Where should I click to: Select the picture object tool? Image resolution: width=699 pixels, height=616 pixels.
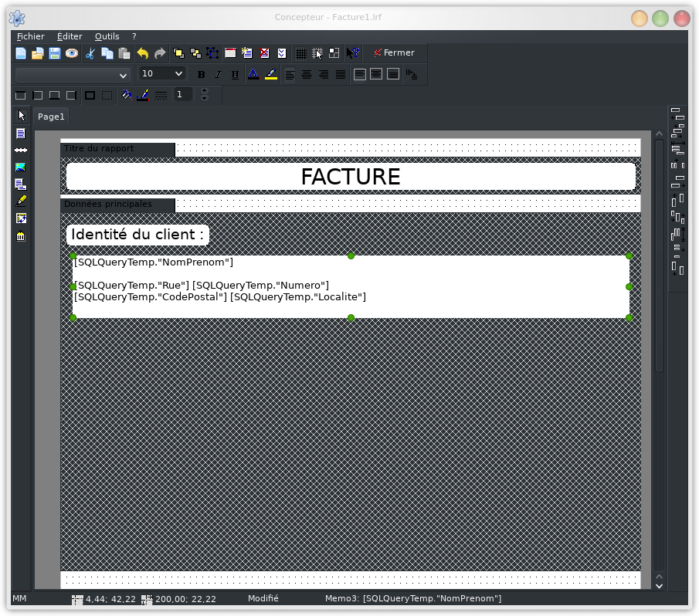tap(21, 167)
